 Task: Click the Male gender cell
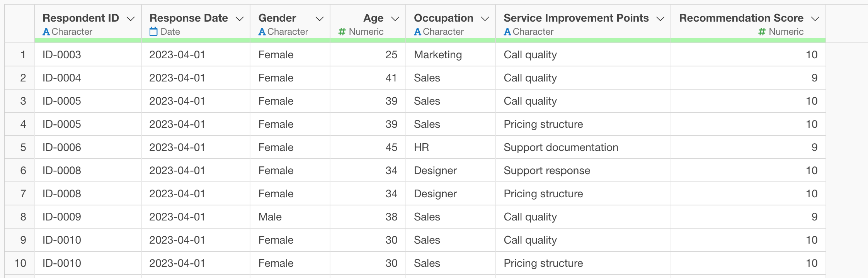pyautogui.click(x=270, y=217)
